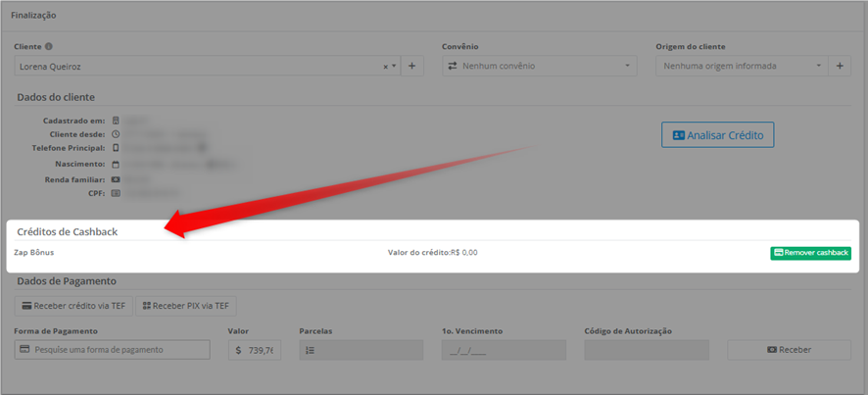This screenshot has width=868, height=395.
Task: Expand the Cliente selector arrow
Action: [394, 66]
